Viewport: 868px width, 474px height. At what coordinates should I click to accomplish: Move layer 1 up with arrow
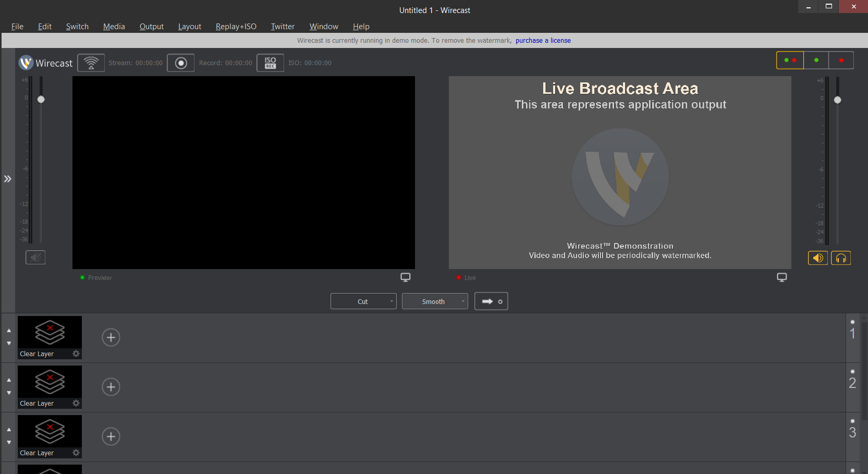[9, 331]
